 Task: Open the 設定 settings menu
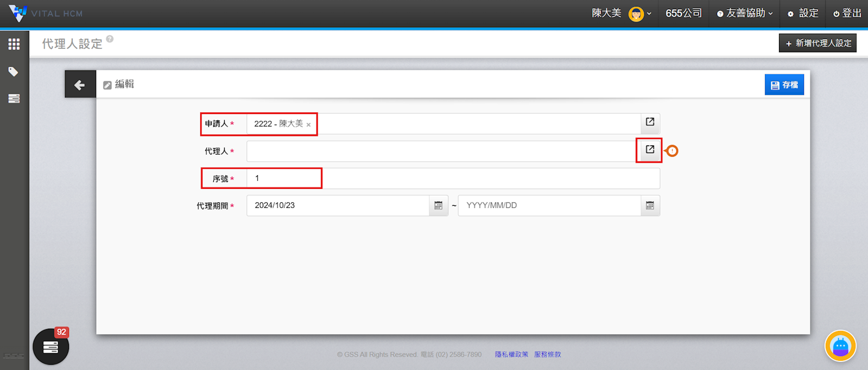pyautogui.click(x=803, y=14)
